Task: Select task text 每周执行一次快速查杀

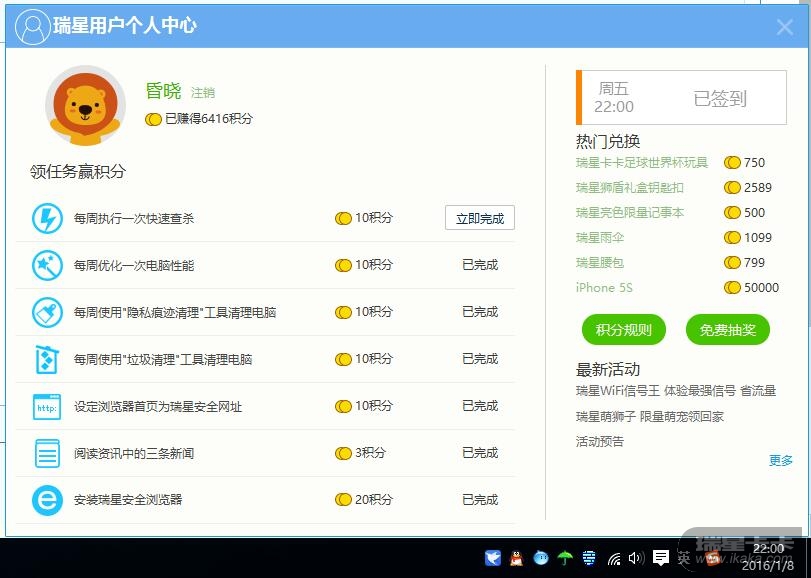Action: (133, 218)
